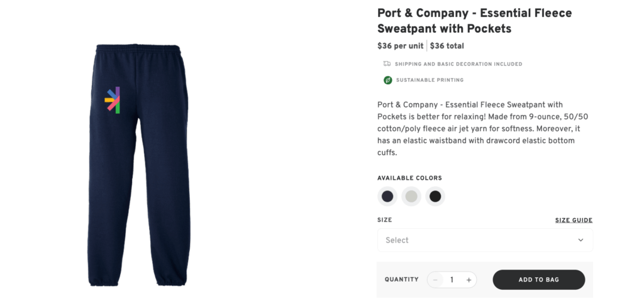Click the Essential Fleece Sweatpant product title
This screenshot has height=303, width=644.
coord(474,21)
